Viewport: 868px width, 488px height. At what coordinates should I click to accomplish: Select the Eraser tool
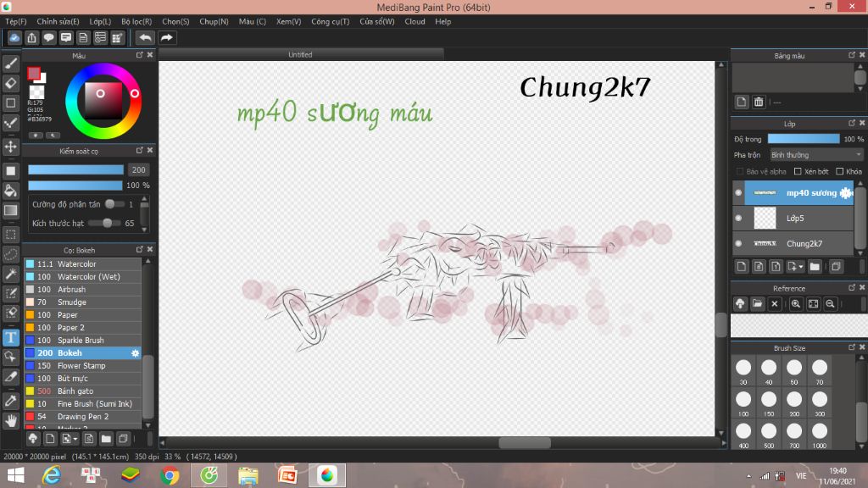pos(10,83)
